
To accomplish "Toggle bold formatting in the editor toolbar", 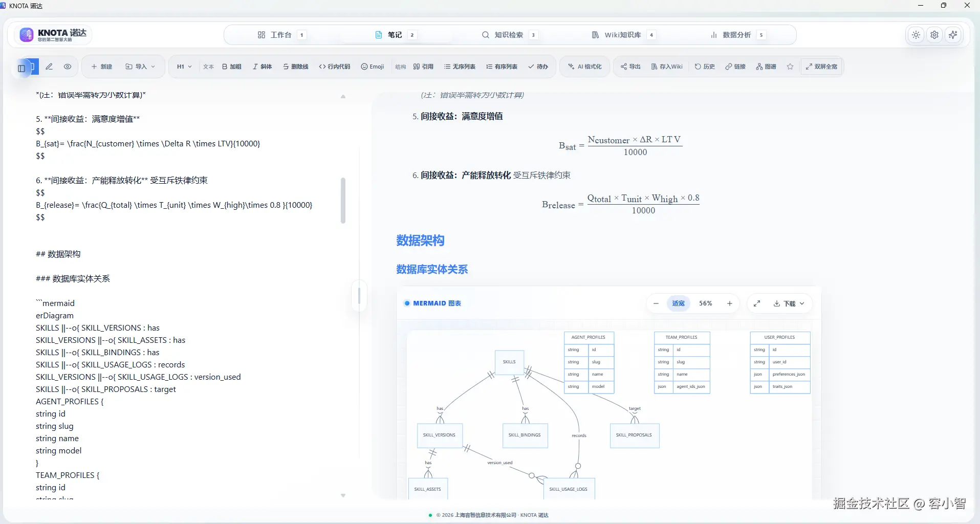I will coord(231,67).
